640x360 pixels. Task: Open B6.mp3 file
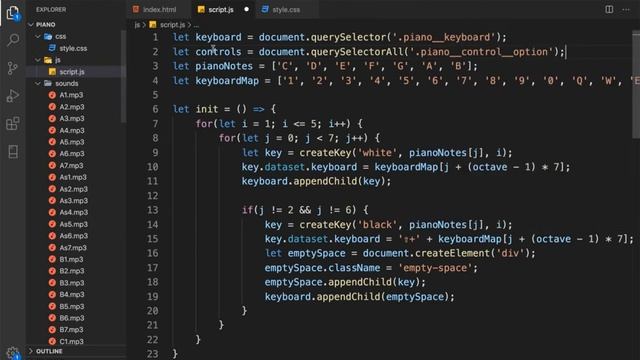tap(71, 318)
